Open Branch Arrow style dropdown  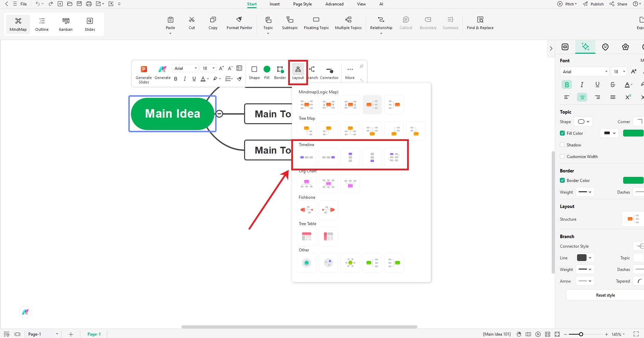(x=585, y=281)
